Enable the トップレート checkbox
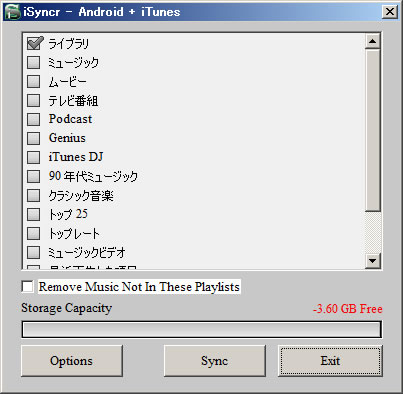This screenshot has height=394, width=403. click(34, 233)
